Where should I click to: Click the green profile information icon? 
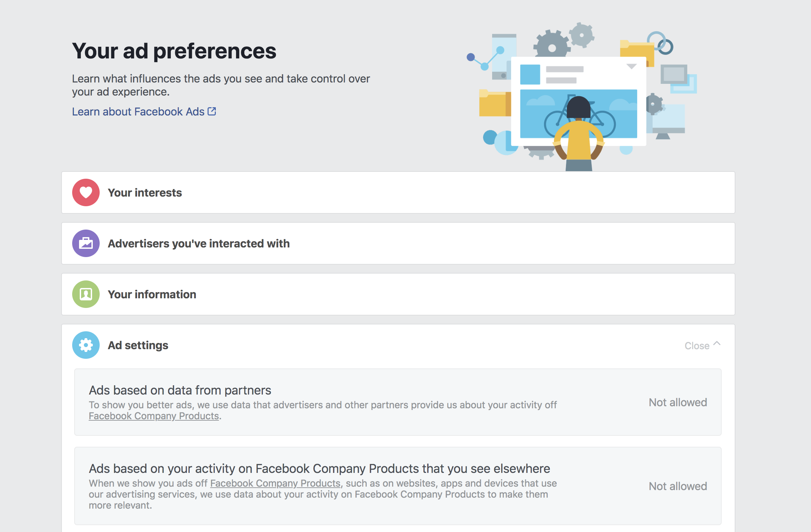[x=86, y=294]
